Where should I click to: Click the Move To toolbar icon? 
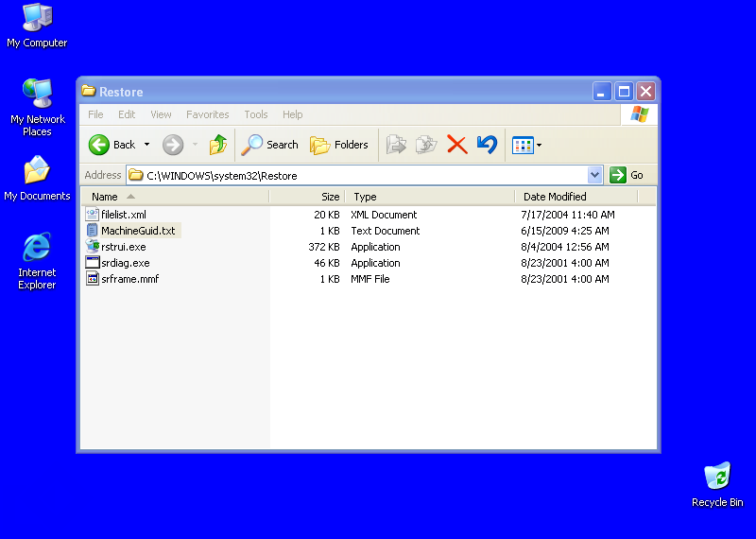click(x=396, y=145)
